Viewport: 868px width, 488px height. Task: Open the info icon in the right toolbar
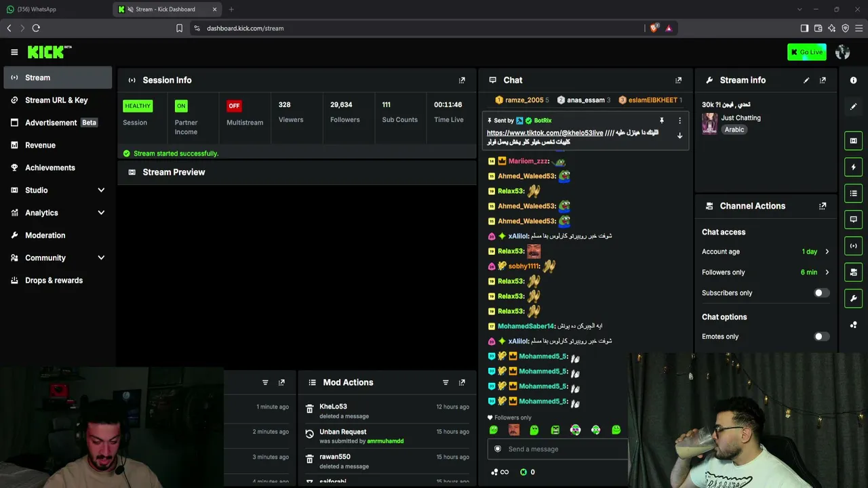(853, 80)
